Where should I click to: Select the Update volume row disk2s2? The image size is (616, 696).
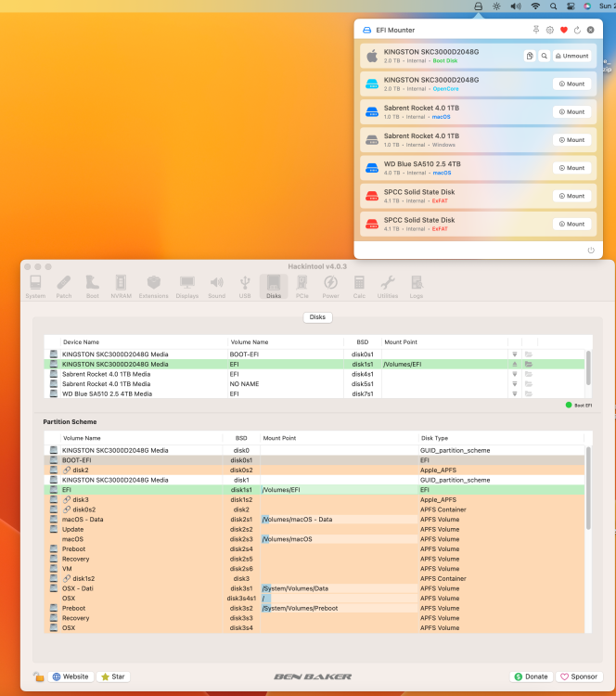[x=314, y=529]
